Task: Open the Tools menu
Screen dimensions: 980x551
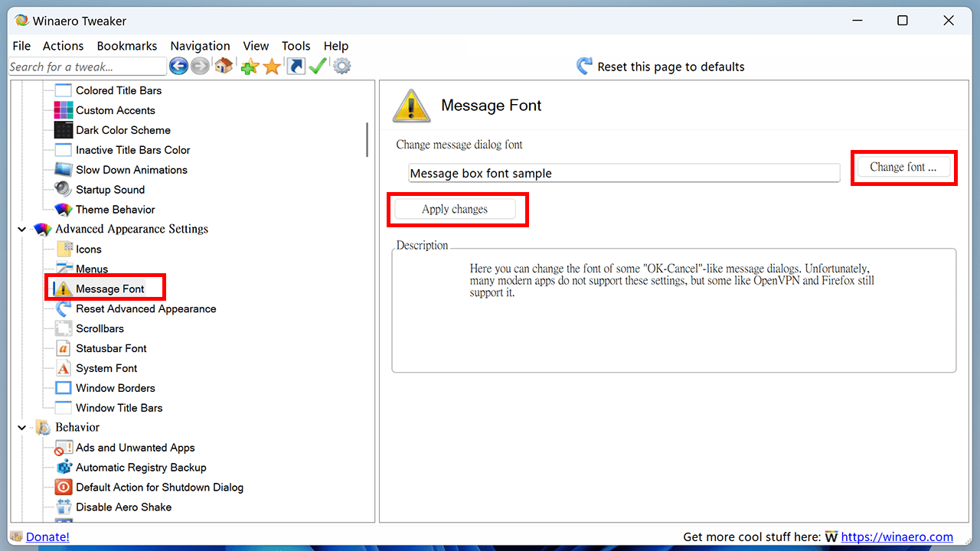Action: click(x=296, y=46)
